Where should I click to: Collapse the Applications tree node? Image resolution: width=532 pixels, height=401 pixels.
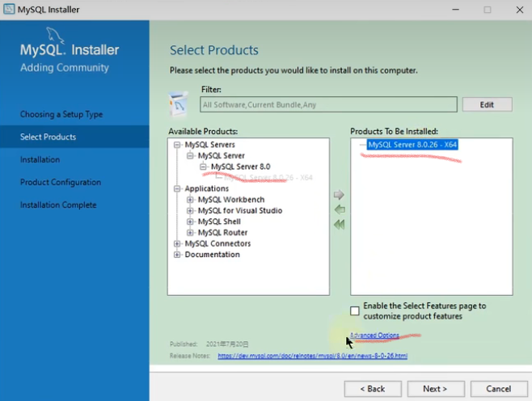tap(177, 188)
